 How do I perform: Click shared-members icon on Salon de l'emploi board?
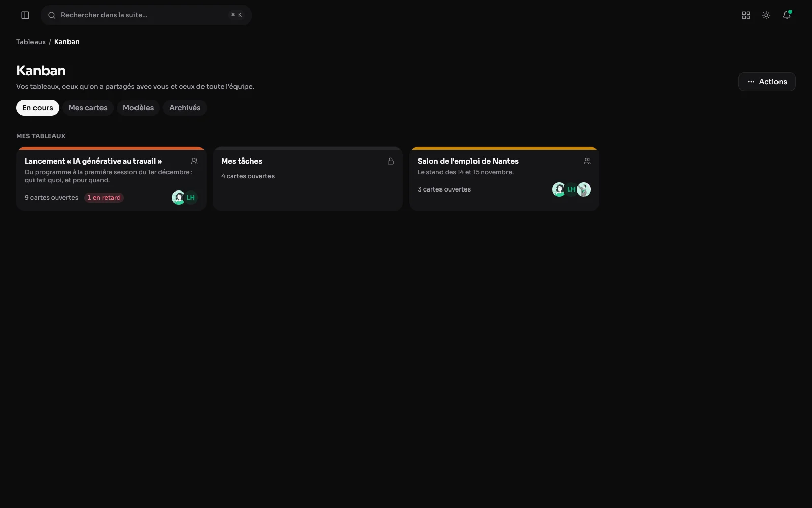(587, 161)
